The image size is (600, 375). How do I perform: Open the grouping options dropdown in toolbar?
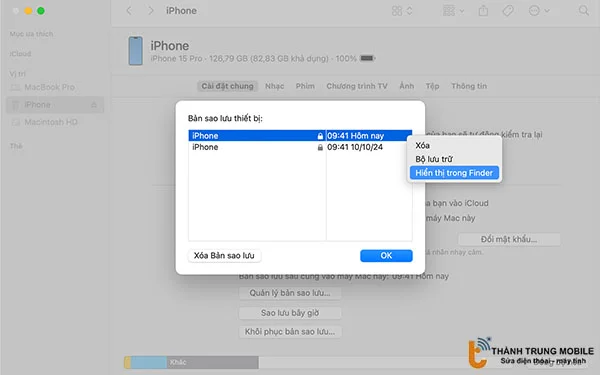(453, 11)
